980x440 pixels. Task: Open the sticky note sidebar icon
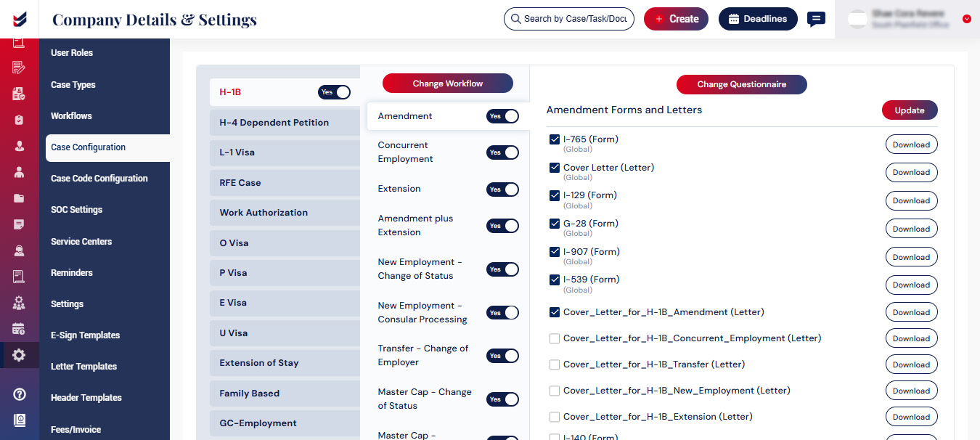pos(19,224)
